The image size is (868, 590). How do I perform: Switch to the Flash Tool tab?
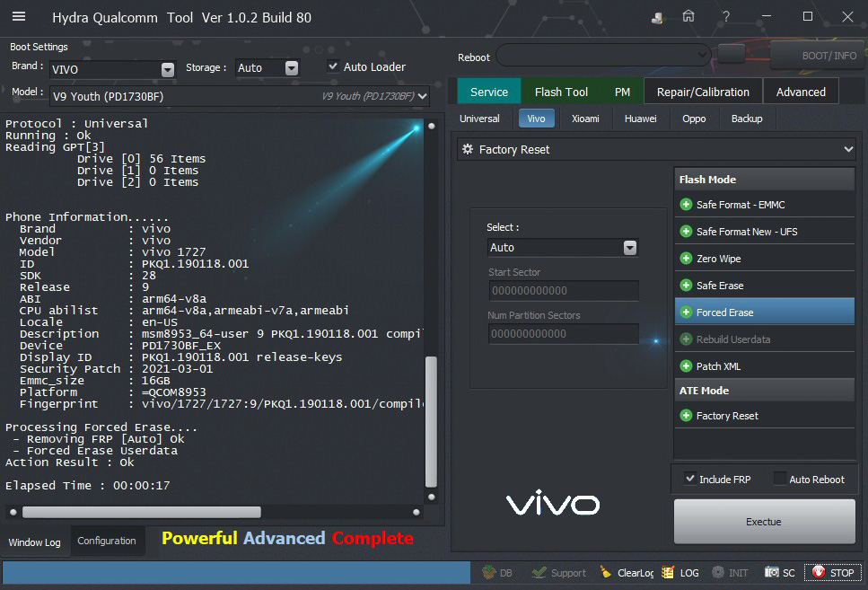point(561,92)
